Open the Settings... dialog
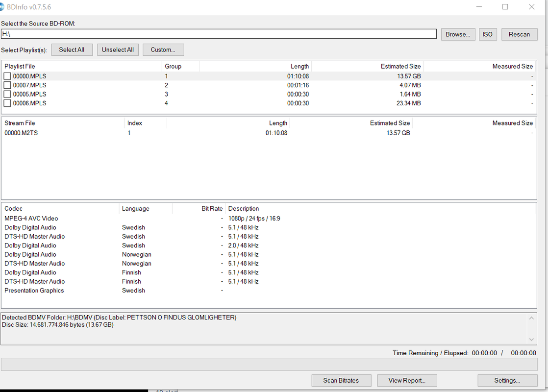This screenshot has width=548, height=392. coord(507,380)
